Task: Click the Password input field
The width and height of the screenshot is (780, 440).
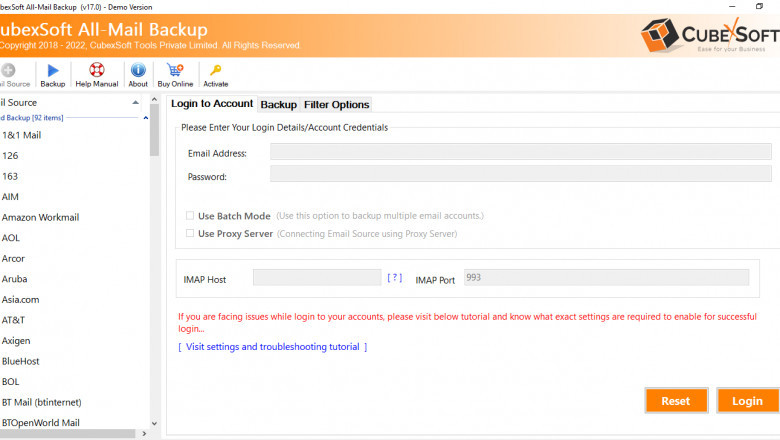Action: (521, 174)
